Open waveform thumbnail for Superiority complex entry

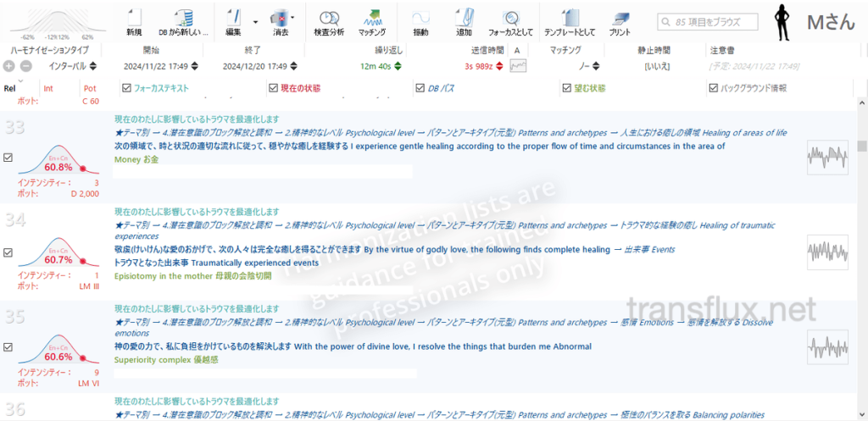click(x=827, y=346)
